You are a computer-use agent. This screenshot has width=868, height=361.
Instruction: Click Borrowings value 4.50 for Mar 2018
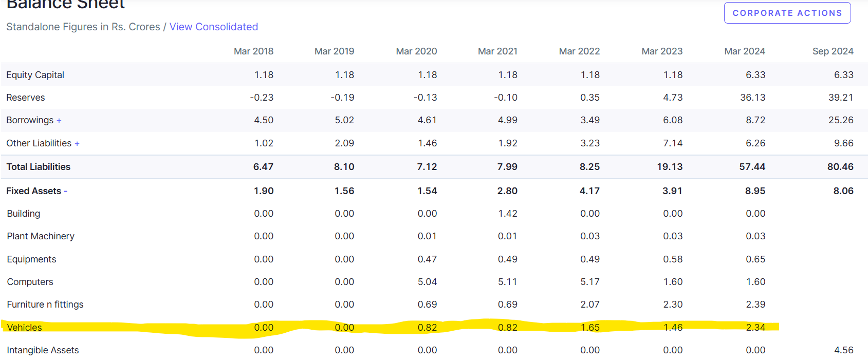coord(264,120)
